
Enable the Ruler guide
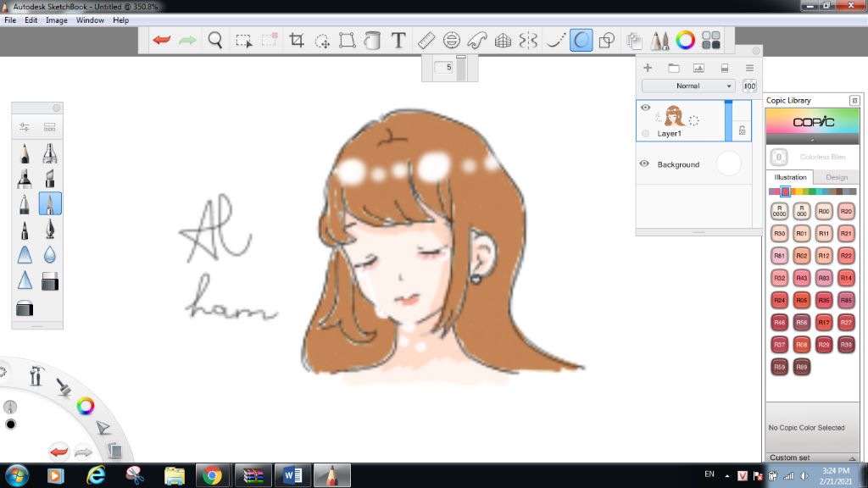[426, 41]
